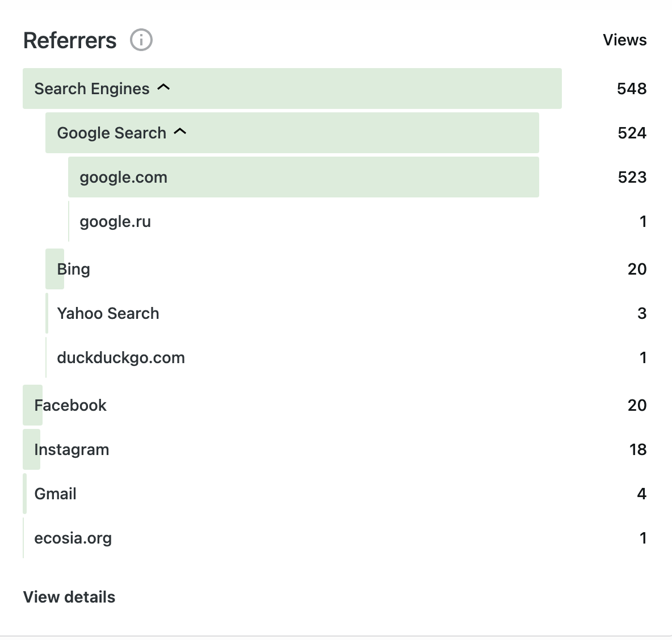Image resolution: width=672 pixels, height=640 pixels.
Task: Select the Instagram referrer row
Action: [72, 449]
